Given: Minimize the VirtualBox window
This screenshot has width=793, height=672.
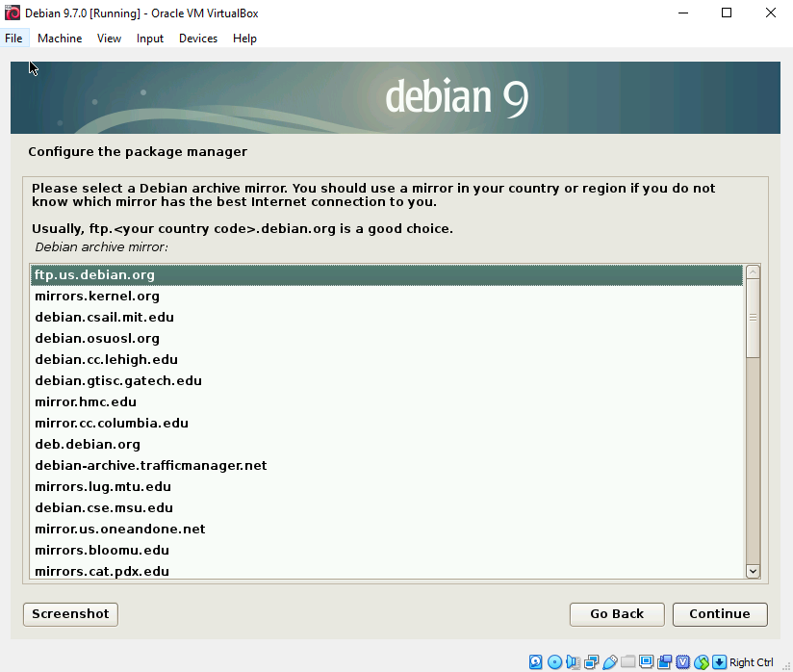Looking at the screenshot, I should [x=683, y=13].
